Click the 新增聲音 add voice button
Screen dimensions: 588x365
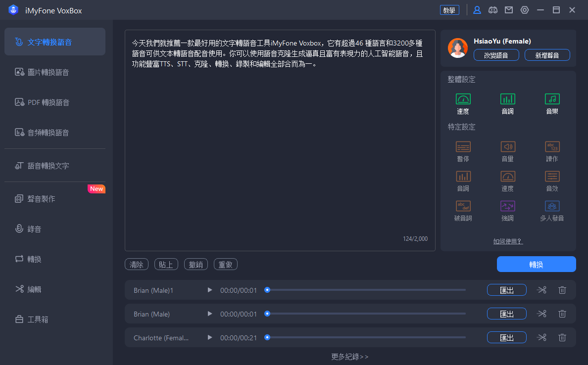click(x=547, y=55)
